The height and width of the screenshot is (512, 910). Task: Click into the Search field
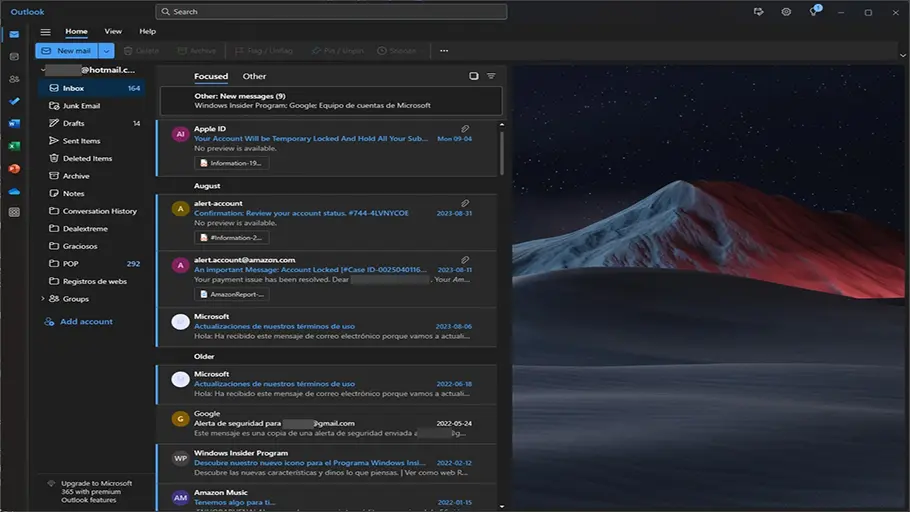pyautogui.click(x=331, y=12)
